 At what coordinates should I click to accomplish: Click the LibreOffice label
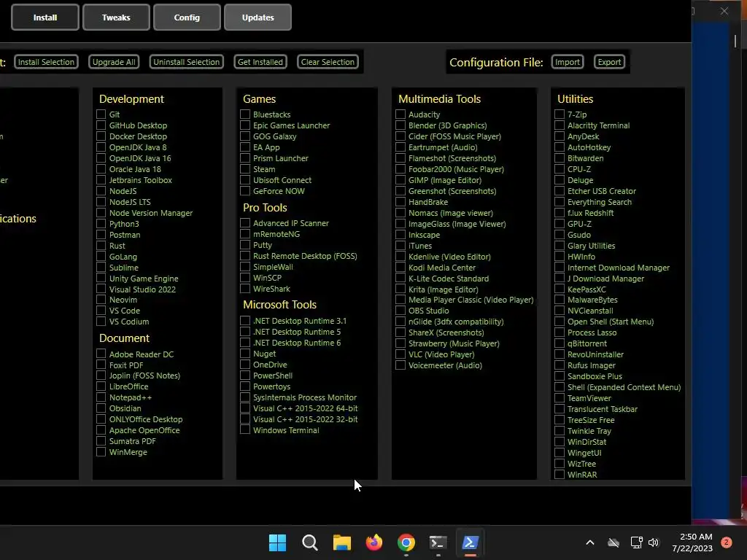[x=128, y=386]
